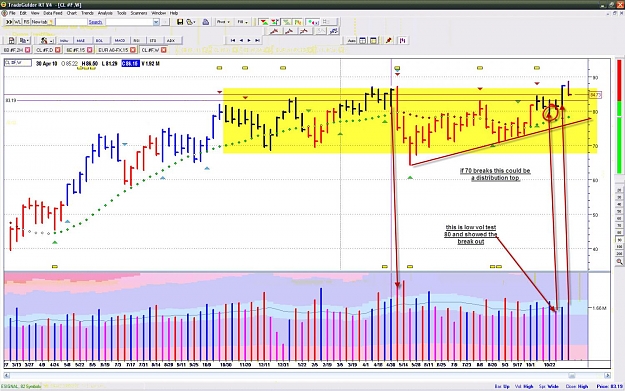Screen dimensions: 625x391
Task: Open the Tools menu
Action: [x=122, y=13]
